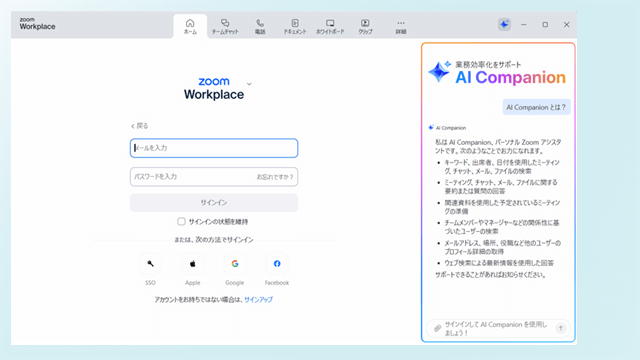Maximize the Zoom Workplace window
This screenshot has width=640, height=360.
545,25
